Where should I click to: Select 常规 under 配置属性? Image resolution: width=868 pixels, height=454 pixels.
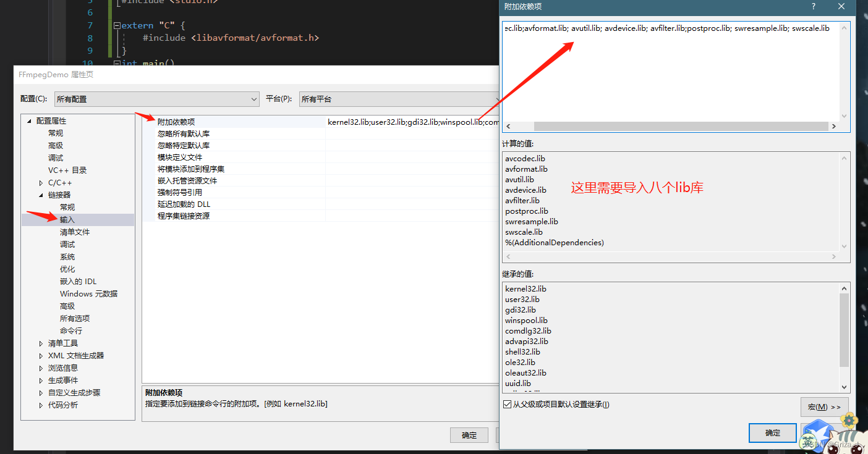point(56,133)
